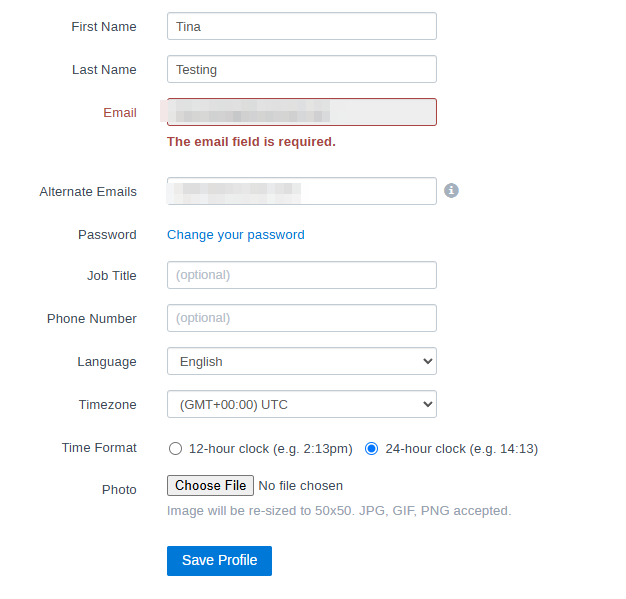The height and width of the screenshot is (599, 626).
Task: Open the Change your password link
Action: click(x=235, y=235)
